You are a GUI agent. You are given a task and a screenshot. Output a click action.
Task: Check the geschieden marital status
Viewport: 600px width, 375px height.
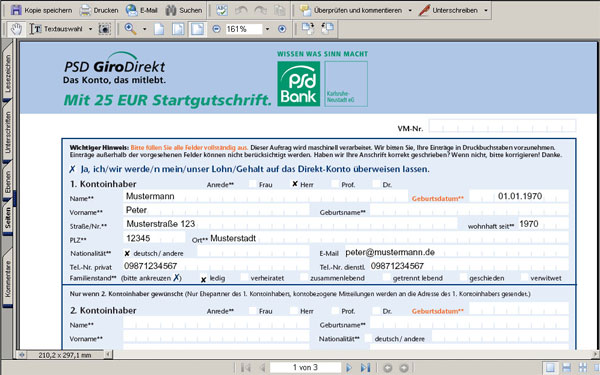click(x=463, y=278)
